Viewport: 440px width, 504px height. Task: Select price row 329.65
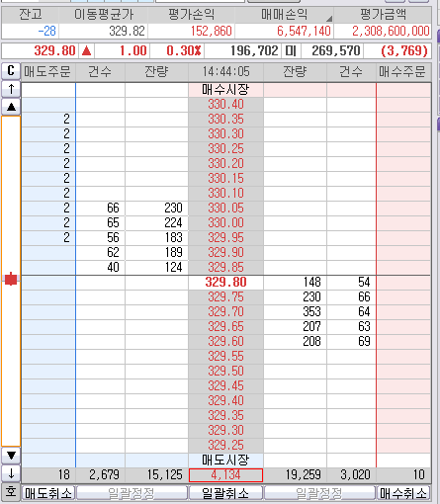click(225, 327)
